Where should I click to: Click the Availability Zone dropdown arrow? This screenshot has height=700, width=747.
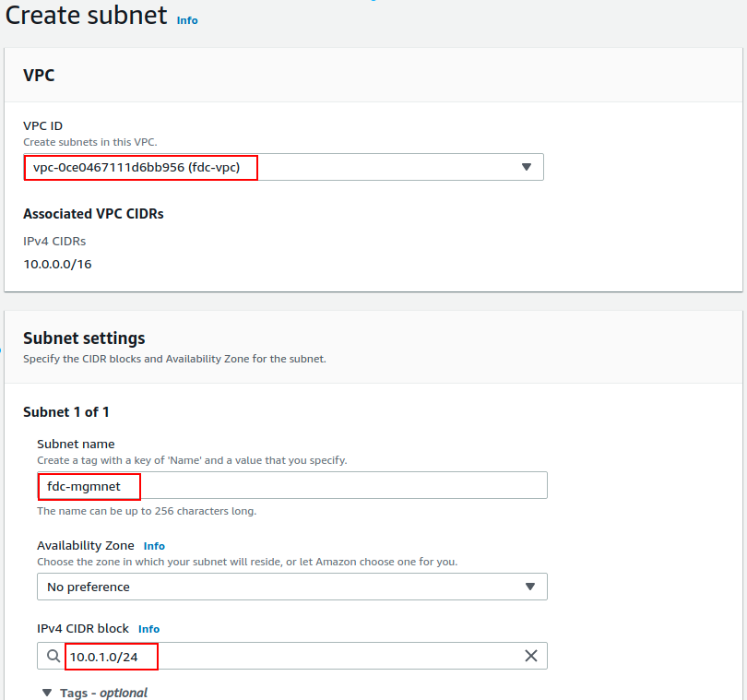point(530,587)
